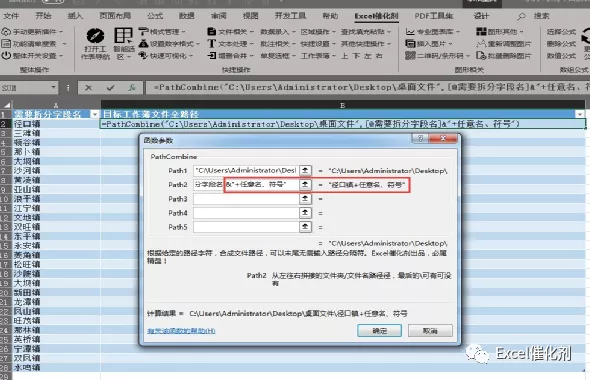Click 选择公式 button

coord(561,32)
